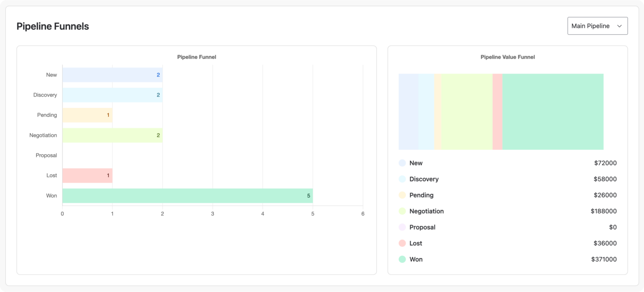Select the green Won segment in the value funnel
Image resolution: width=644 pixels, height=292 pixels.
pyautogui.click(x=552, y=112)
